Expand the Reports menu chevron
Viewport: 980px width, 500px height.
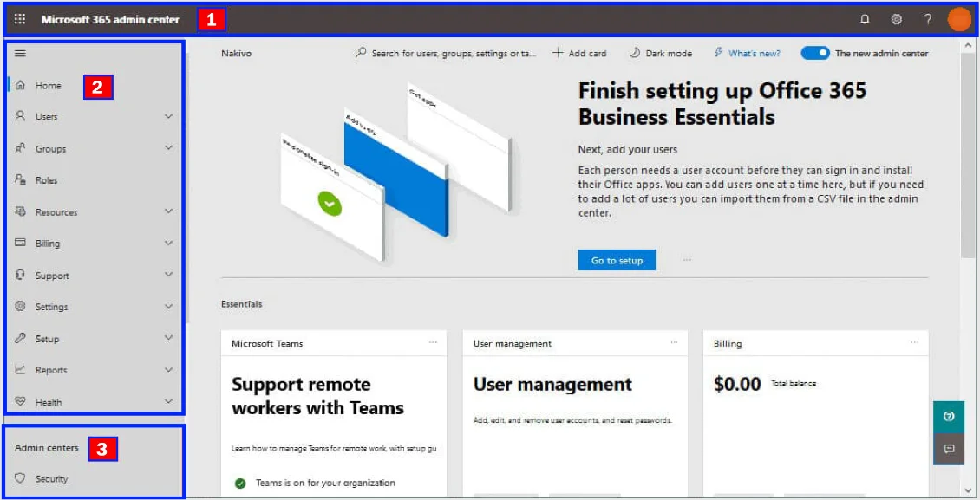[x=169, y=369]
